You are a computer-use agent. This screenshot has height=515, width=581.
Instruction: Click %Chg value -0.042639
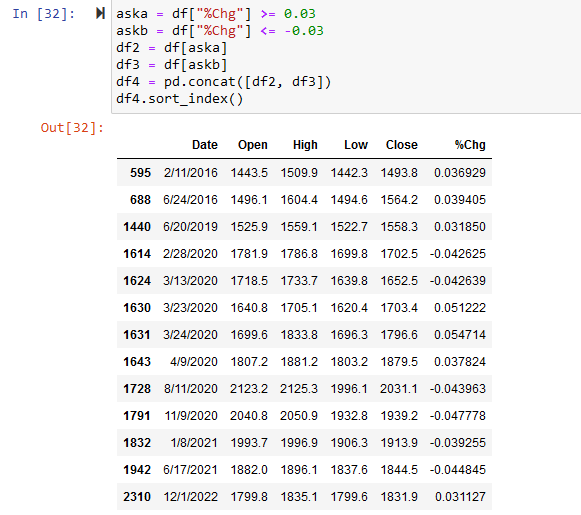(x=458, y=281)
